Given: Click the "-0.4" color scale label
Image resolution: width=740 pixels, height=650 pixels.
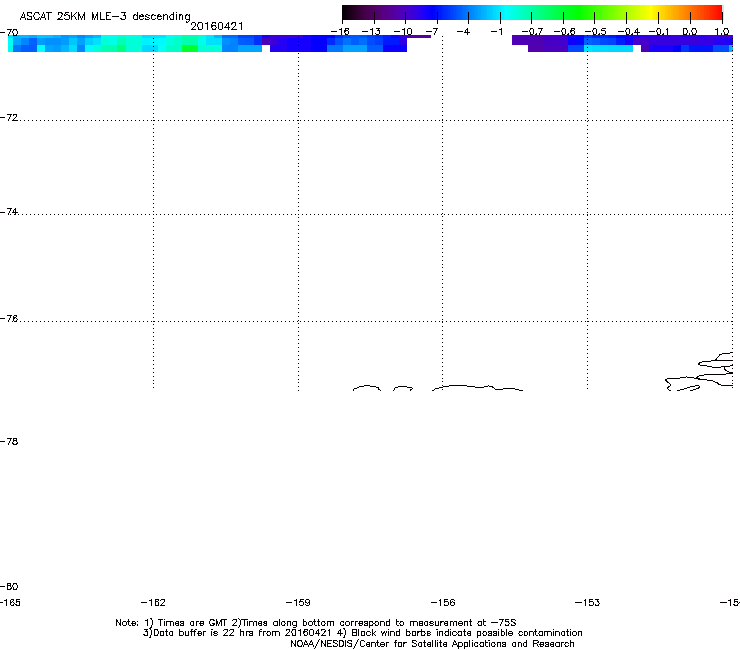Looking at the screenshot, I should [x=629, y=32].
